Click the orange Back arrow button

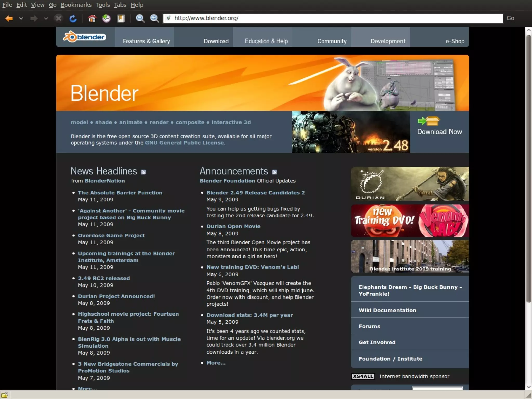coord(9,18)
